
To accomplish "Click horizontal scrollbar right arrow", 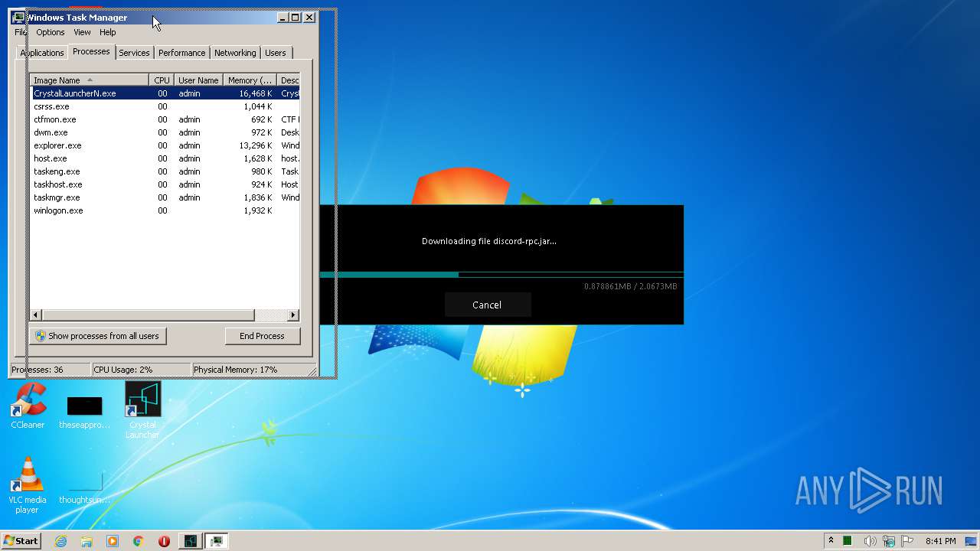I will coord(292,315).
